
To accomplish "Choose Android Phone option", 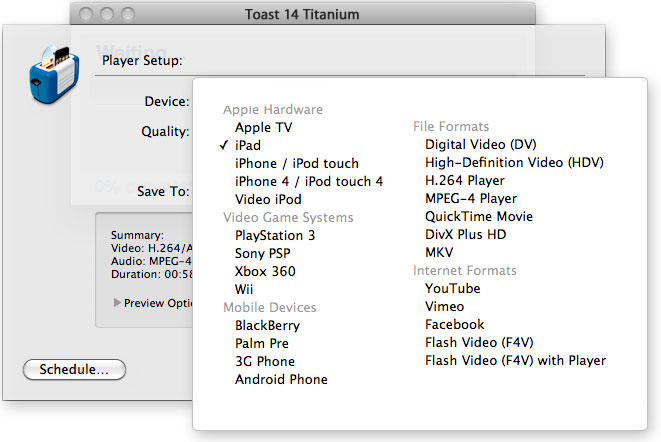I will point(281,379).
